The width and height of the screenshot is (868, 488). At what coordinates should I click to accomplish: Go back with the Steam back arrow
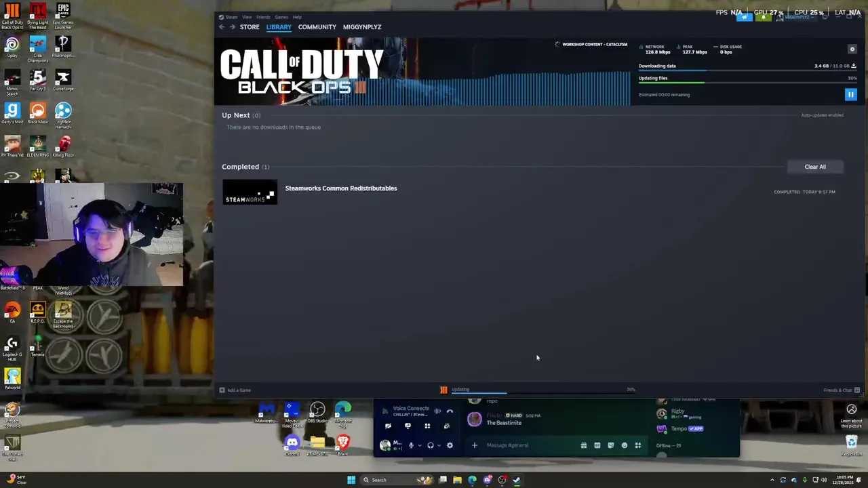[x=222, y=27]
